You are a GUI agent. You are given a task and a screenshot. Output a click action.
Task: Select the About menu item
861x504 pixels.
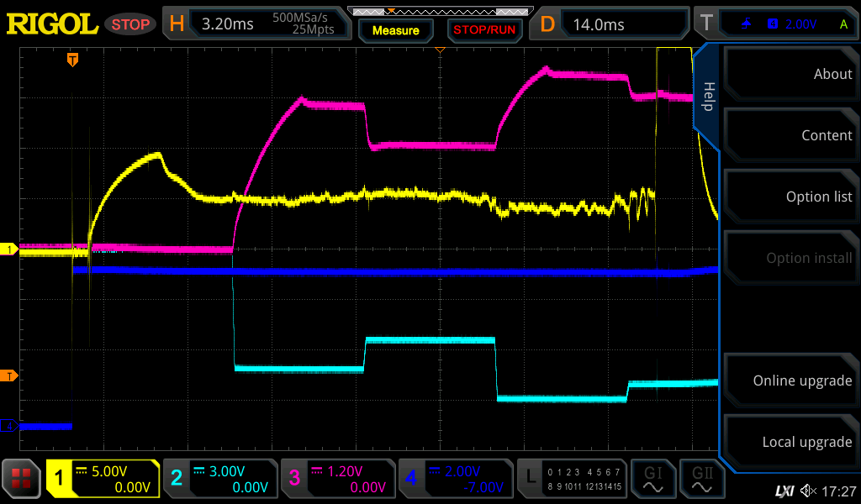click(x=790, y=74)
